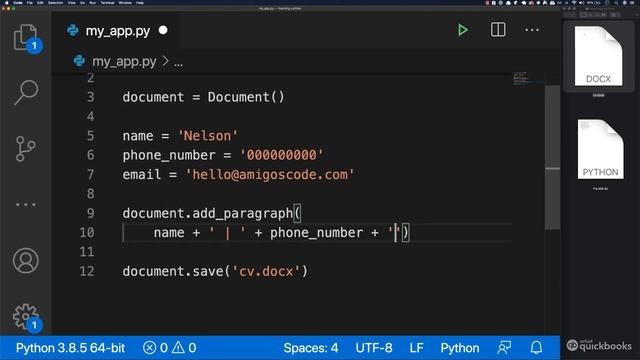Screen dimensions: 640x360
Task: Click the string 'Nelson' on line 5
Action: point(208,136)
